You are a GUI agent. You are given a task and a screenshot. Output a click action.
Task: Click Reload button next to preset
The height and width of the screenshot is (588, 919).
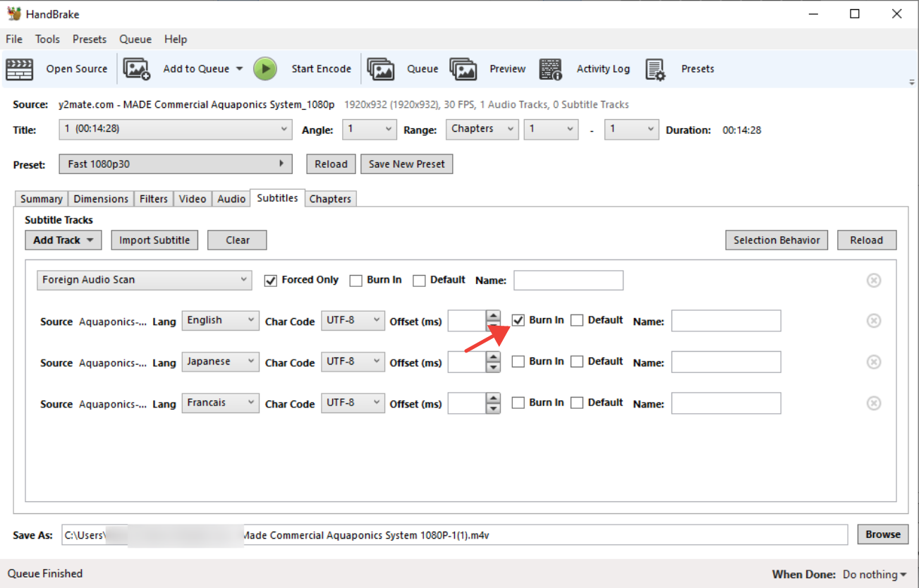click(331, 164)
